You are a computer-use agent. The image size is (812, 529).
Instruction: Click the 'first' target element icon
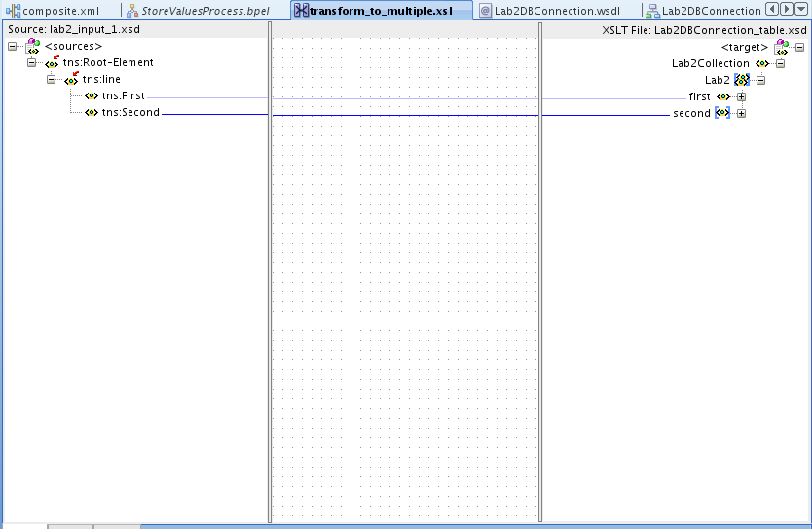723,97
